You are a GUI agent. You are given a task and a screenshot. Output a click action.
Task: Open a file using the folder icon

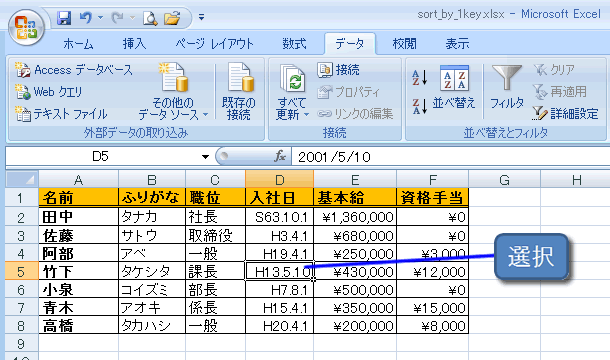tap(172, 18)
